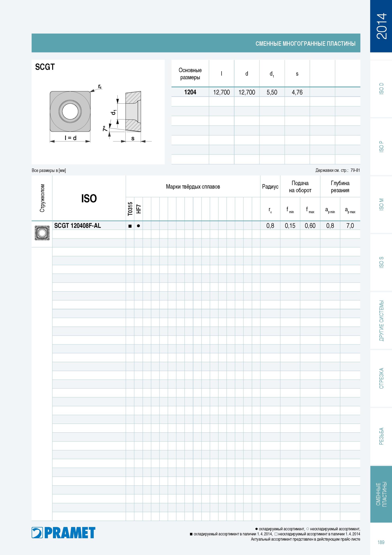Click the SCGT insert top-view drawing
This screenshot has height=555, width=392.
pyautogui.click(x=70, y=111)
